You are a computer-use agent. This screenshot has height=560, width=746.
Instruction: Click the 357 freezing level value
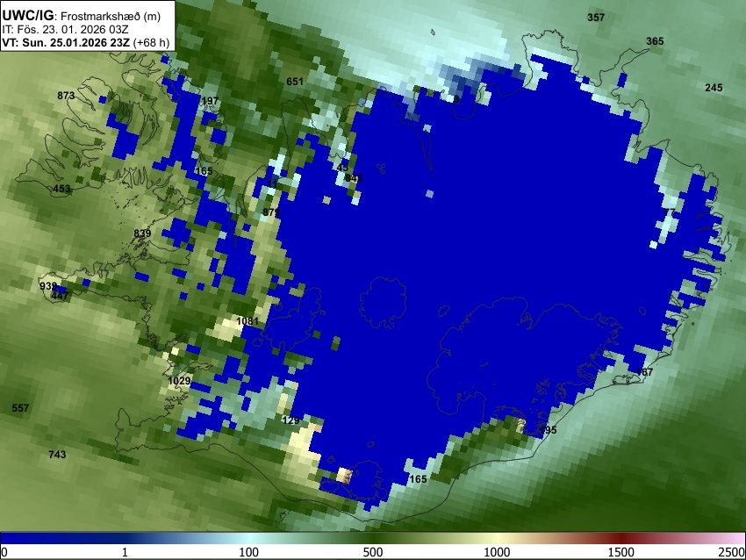596,18
